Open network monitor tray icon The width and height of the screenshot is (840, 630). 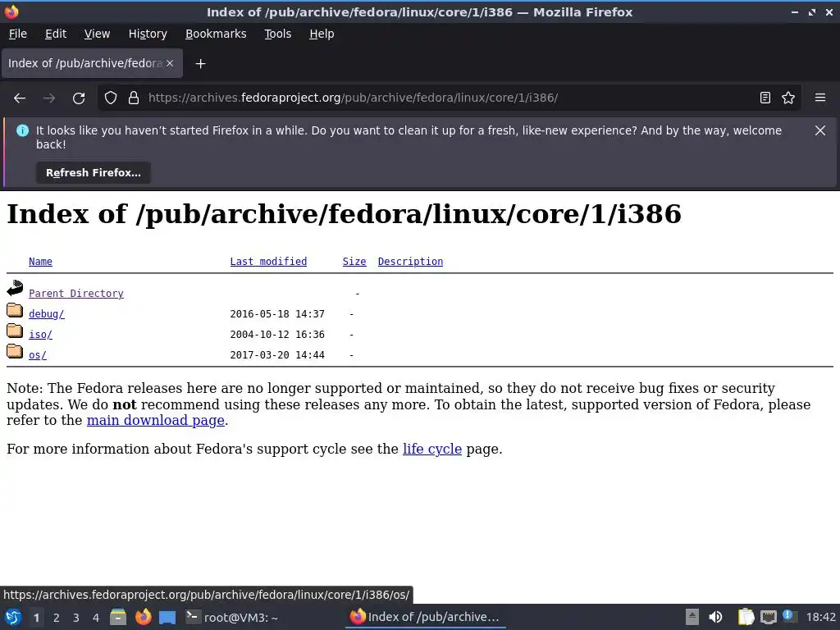769,617
